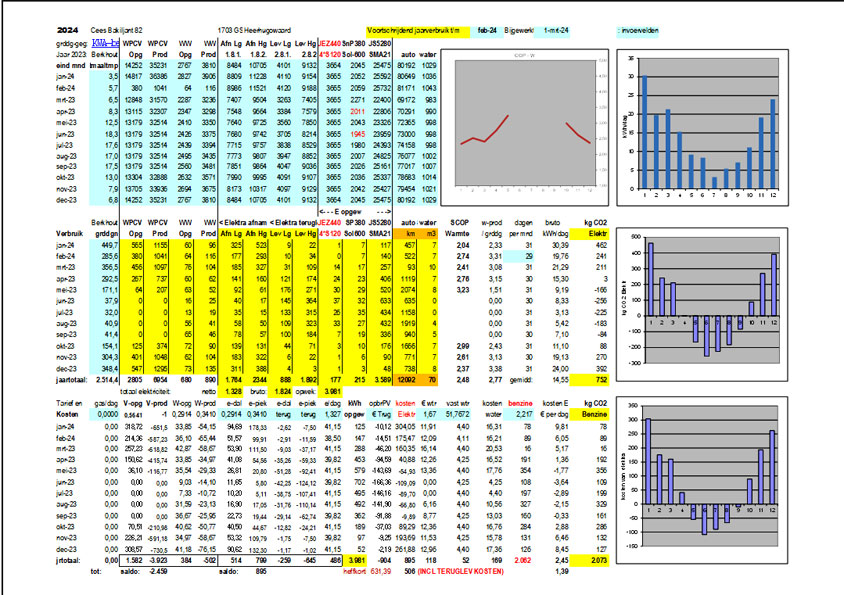Click the '< Elektra afnam' column group header

click(242, 222)
